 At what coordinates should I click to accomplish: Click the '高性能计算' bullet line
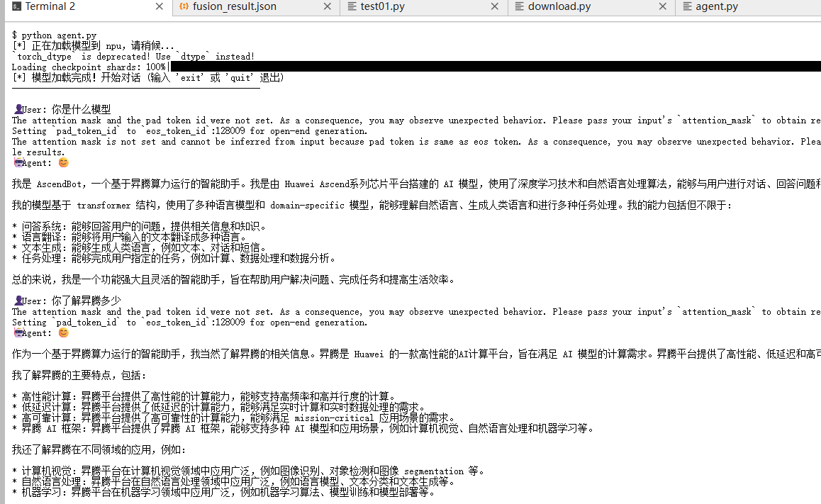click(x=204, y=397)
